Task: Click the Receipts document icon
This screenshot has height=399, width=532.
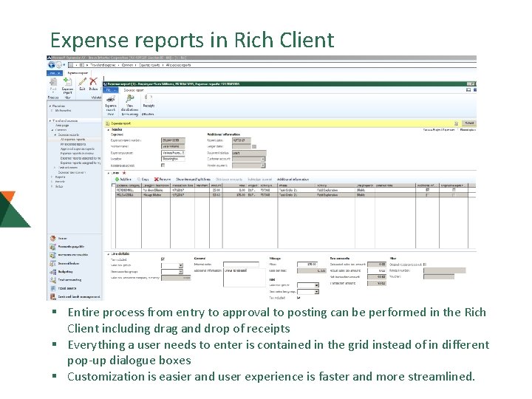Action: pyautogui.click(x=148, y=99)
